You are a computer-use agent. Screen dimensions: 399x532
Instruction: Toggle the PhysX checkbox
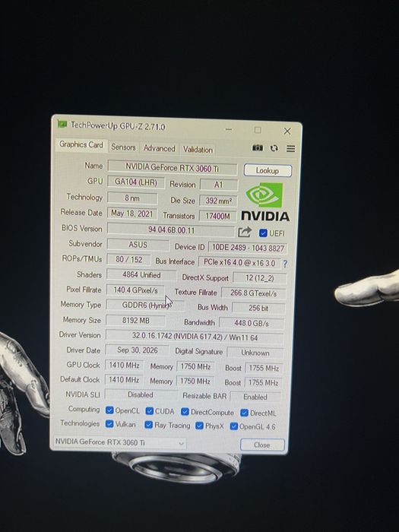click(x=199, y=426)
